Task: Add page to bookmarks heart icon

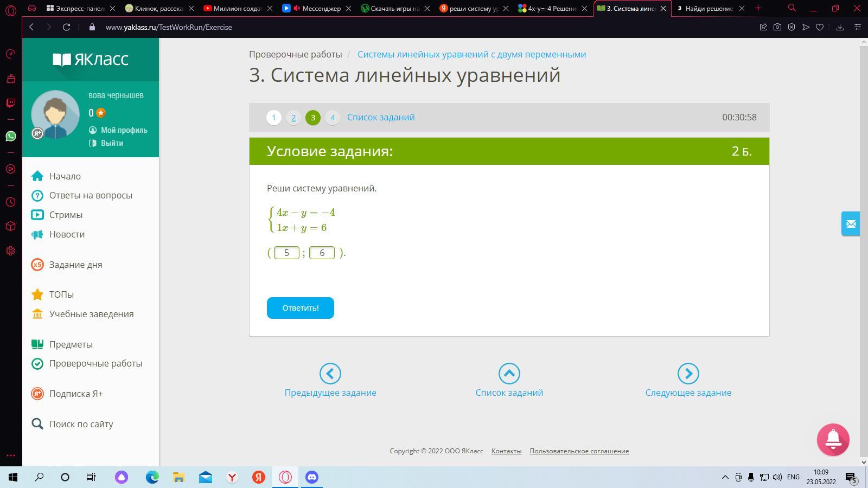Action: 820,27
